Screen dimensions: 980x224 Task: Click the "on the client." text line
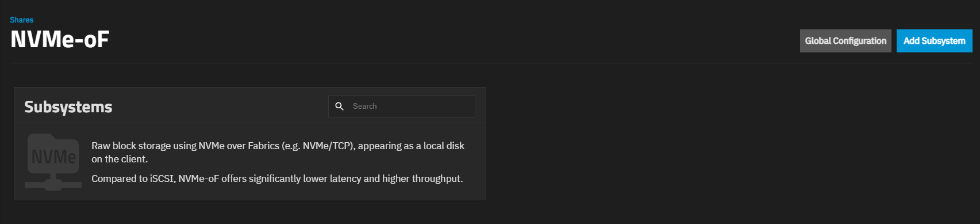click(120, 159)
